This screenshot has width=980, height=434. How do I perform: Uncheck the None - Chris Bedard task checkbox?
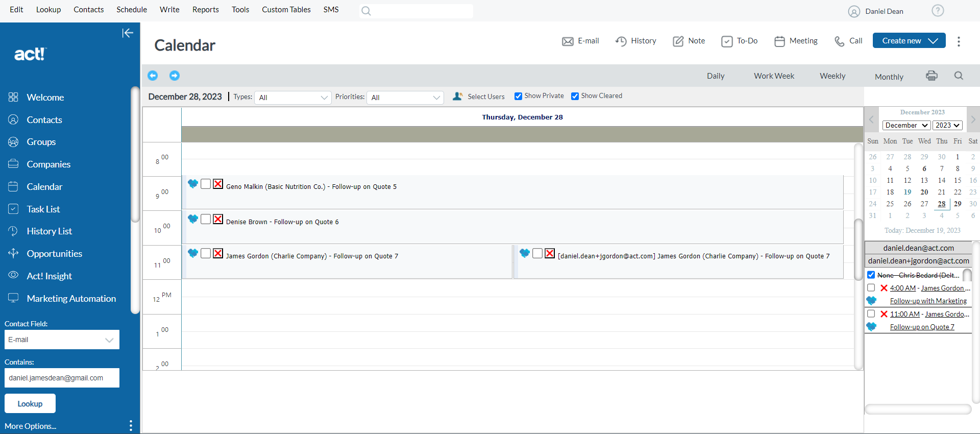point(871,275)
